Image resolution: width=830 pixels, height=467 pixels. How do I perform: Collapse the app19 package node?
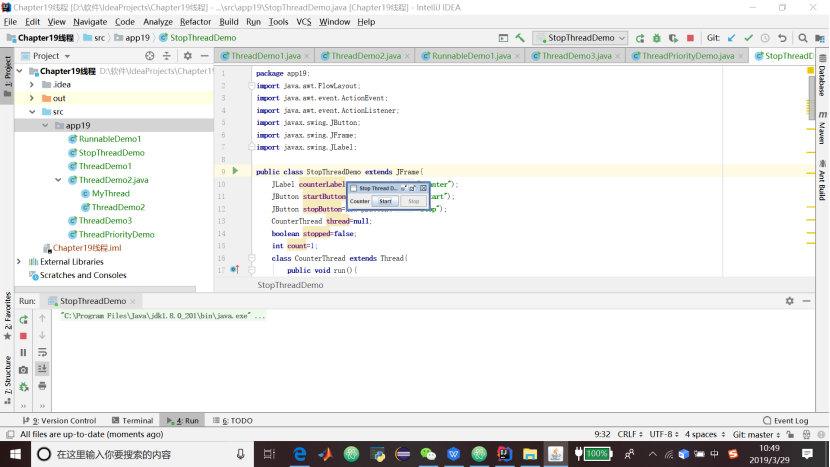pos(46,126)
